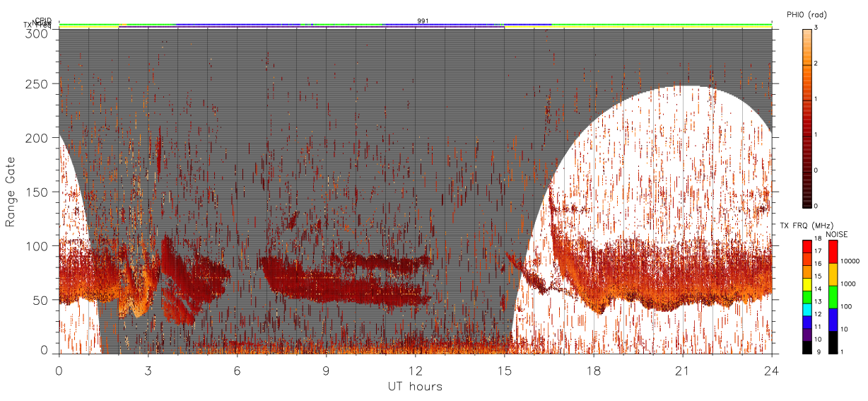
Task: Click the '21' tick on the UT hours axis
Action: [x=682, y=370]
